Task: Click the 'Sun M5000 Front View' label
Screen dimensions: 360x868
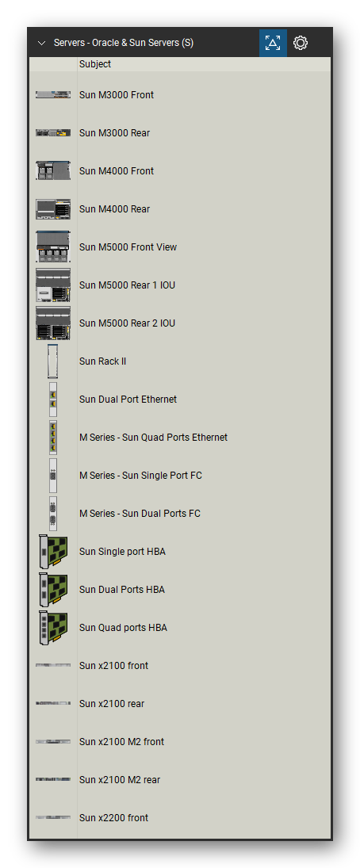Action: coord(128,247)
